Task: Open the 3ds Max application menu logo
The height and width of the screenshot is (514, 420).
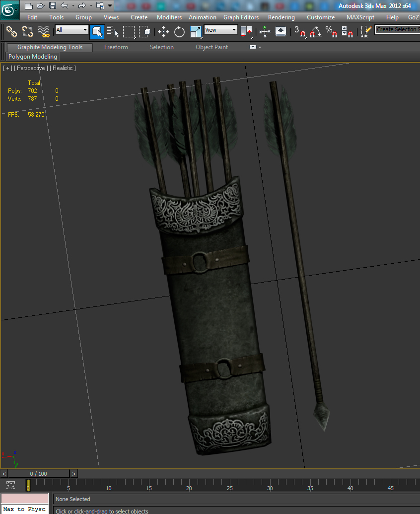Action: [x=9, y=9]
